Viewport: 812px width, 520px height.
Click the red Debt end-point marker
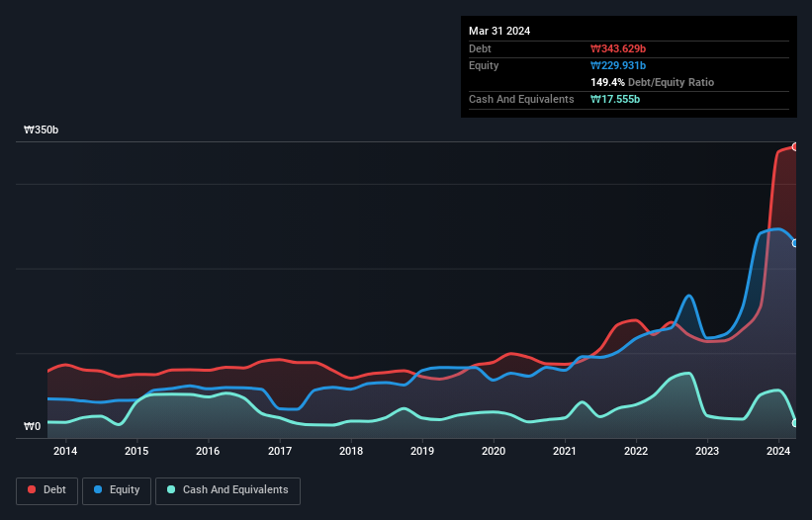pos(795,147)
